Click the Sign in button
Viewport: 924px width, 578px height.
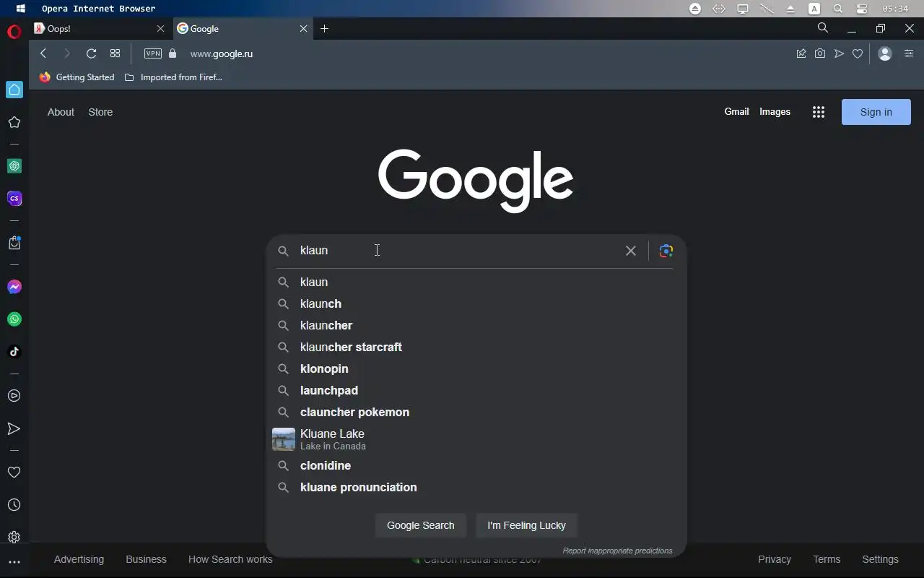coord(876,112)
